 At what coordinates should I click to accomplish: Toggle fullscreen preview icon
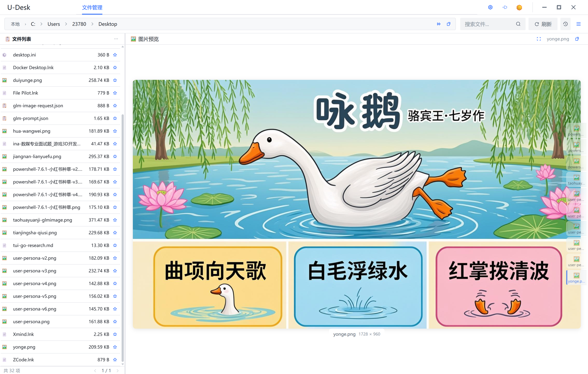tap(539, 39)
